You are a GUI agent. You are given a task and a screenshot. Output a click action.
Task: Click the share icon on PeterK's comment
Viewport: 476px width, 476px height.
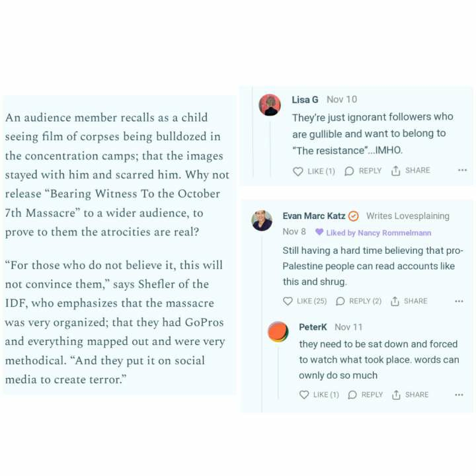pos(396,395)
